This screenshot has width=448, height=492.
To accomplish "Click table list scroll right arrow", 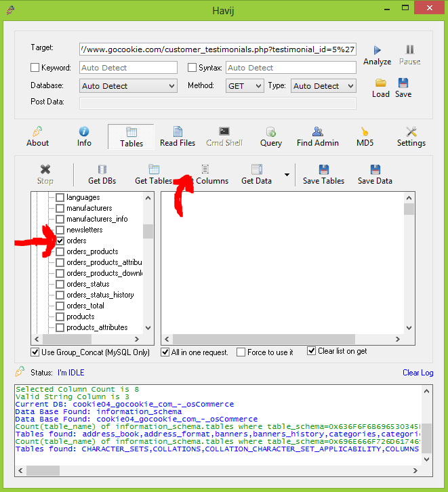I will pos(136,340).
